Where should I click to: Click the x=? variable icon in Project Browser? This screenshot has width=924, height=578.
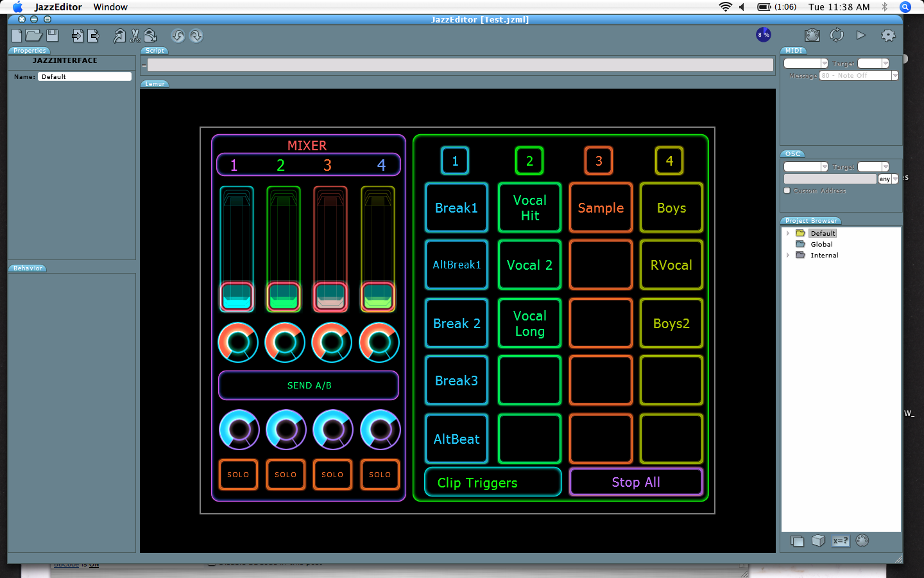point(840,541)
